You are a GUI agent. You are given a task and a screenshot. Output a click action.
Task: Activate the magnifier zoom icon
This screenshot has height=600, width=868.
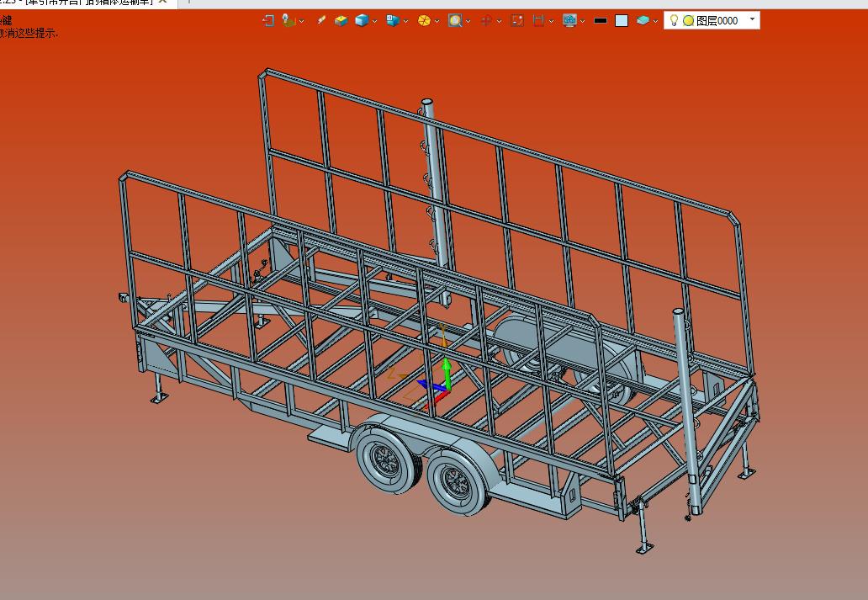[x=455, y=20]
